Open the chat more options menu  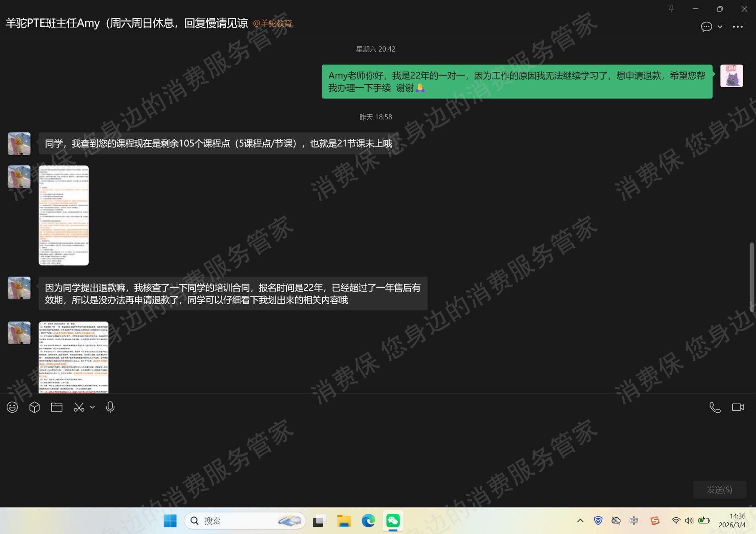coord(738,27)
